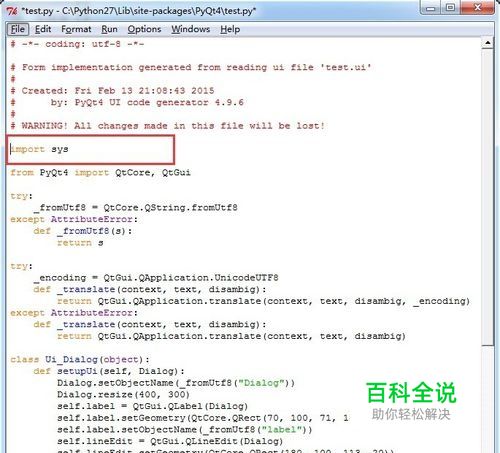Open the File menu
Image resolution: width=500 pixels, height=453 pixels.
(x=18, y=29)
